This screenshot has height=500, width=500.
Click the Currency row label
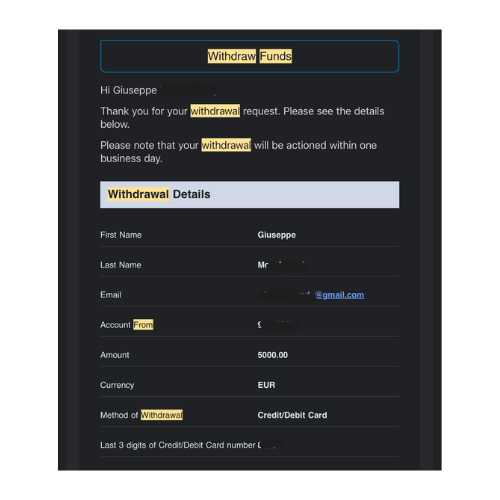[x=117, y=385]
